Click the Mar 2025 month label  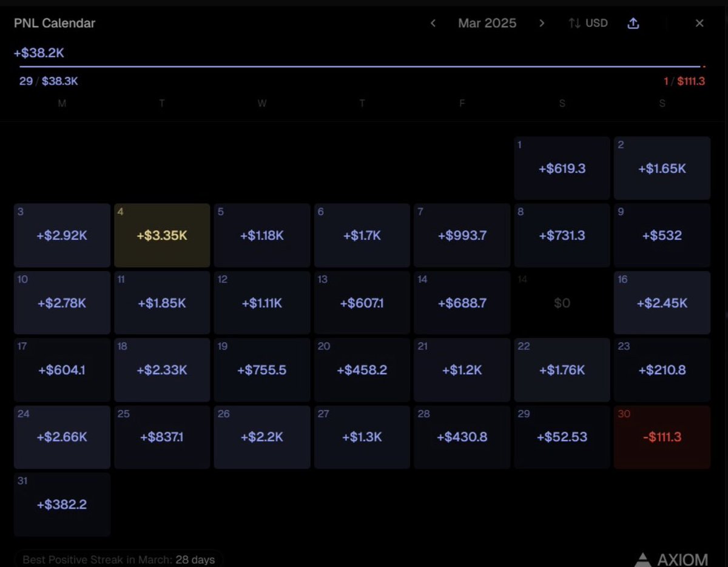click(x=487, y=23)
